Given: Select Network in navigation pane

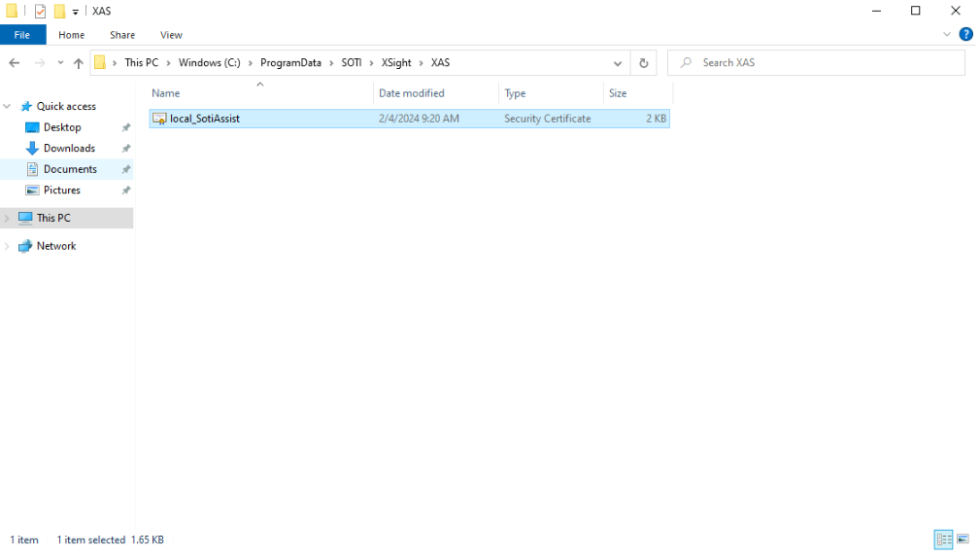Looking at the screenshot, I should (56, 246).
